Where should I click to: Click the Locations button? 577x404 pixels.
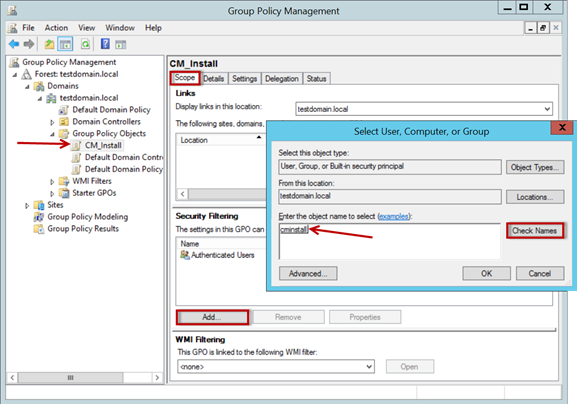pos(535,197)
